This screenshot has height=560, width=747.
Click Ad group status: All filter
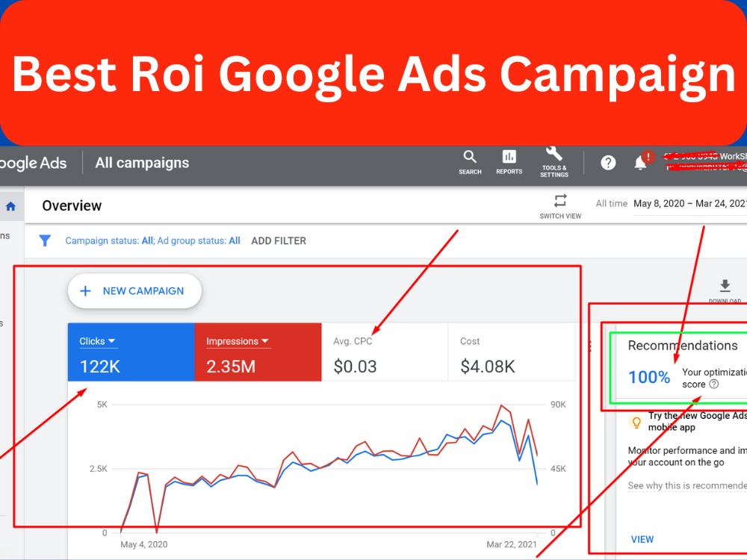point(199,241)
